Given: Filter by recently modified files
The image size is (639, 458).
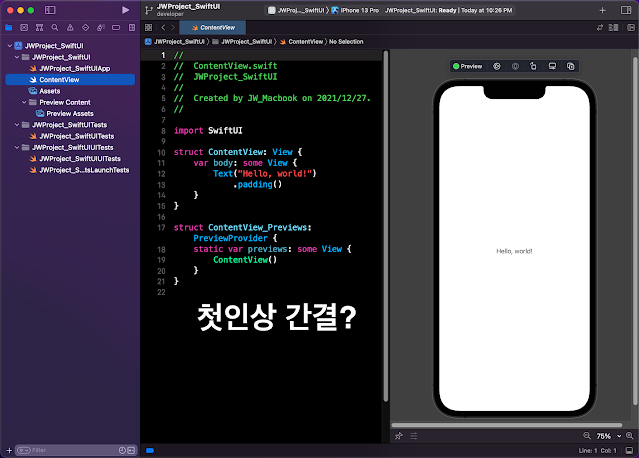Looking at the screenshot, I should (x=122, y=450).
